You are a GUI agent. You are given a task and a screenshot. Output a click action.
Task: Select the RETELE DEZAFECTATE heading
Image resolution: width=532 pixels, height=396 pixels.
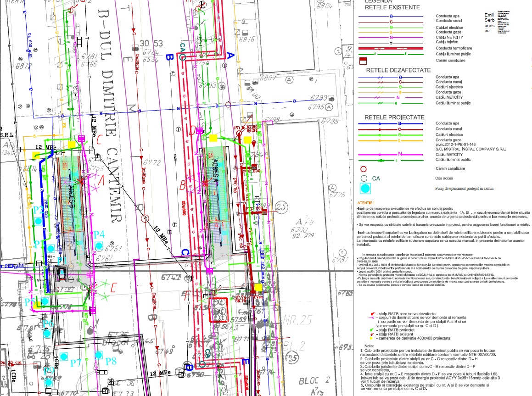[x=398, y=70]
